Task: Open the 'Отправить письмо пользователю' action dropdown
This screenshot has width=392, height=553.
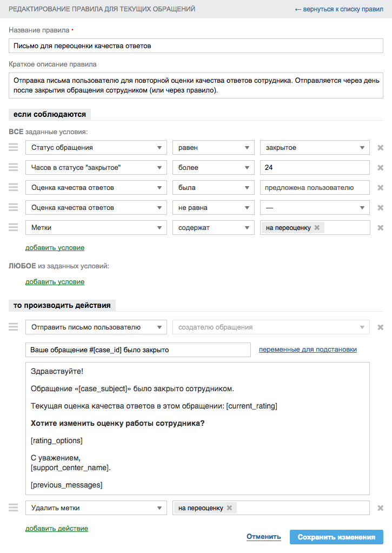Action: click(96, 327)
